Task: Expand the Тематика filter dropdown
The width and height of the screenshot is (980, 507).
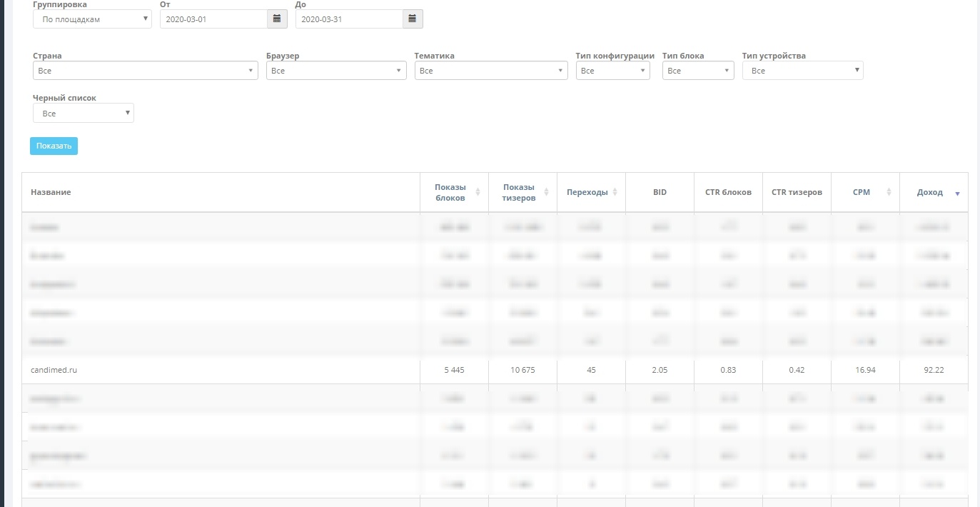Action: (491, 71)
